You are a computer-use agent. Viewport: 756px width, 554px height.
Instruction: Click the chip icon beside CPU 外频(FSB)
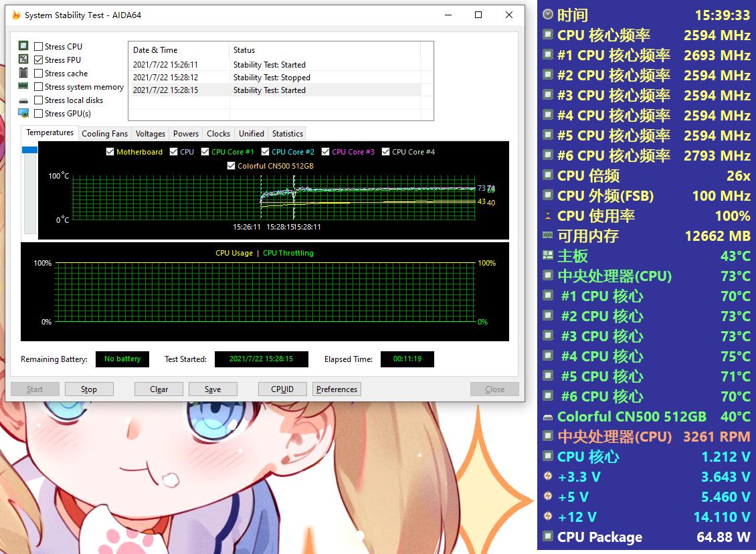[x=548, y=195]
